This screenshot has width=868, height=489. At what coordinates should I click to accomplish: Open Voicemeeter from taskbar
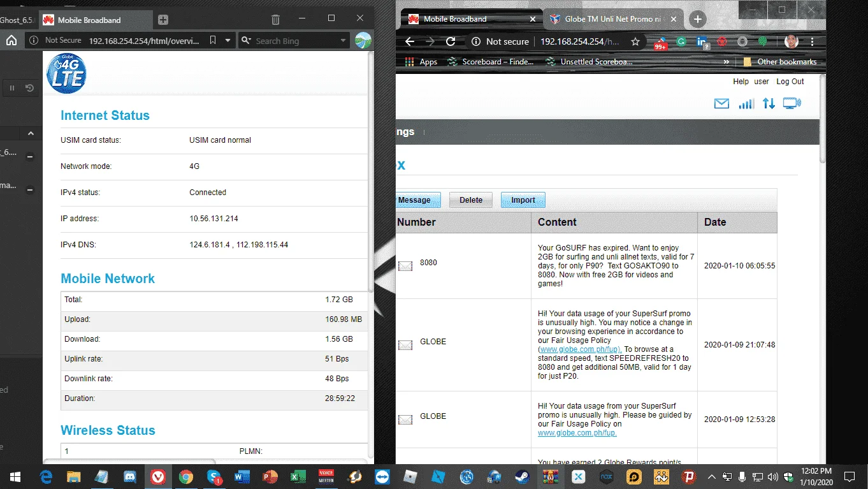pyautogui.click(x=326, y=476)
